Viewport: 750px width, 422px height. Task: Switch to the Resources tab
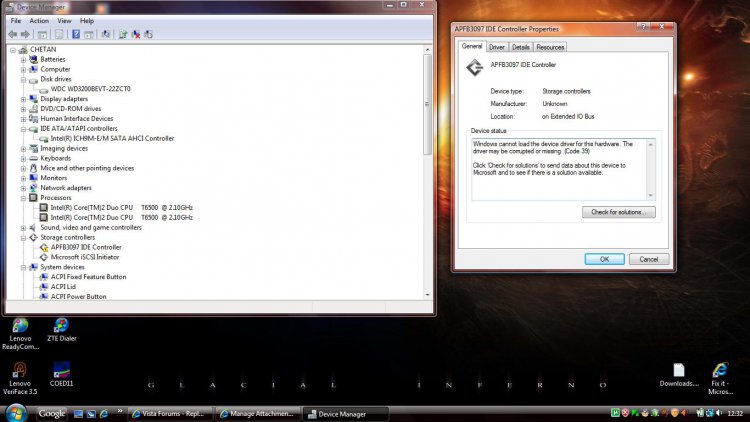coord(550,47)
